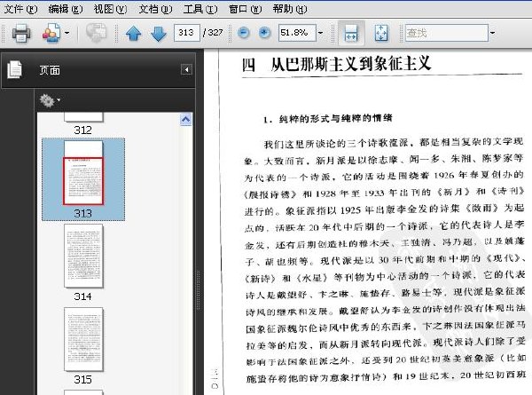Image resolution: width=532 pixels, height=395 pixels.
Task: Open the search field options dropdown
Action: (x=492, y=33)
